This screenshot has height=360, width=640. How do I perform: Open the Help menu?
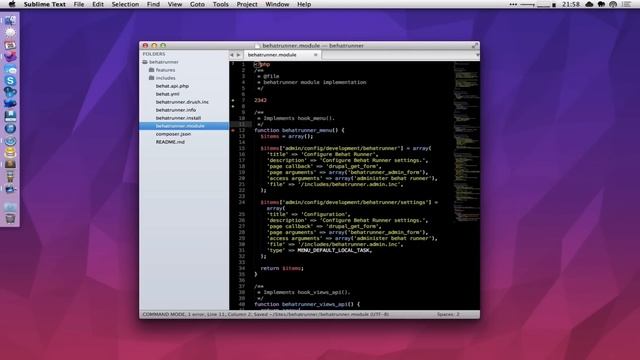[304, 4]
